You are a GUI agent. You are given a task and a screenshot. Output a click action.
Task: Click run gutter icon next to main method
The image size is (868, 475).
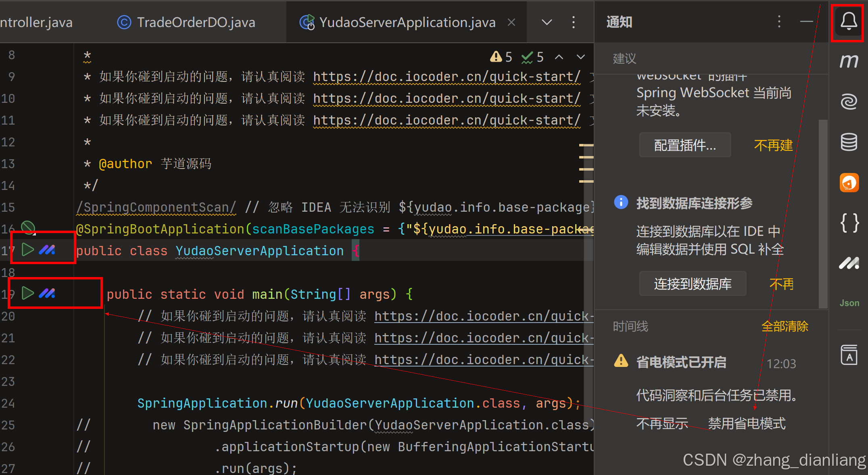(27, 293)
